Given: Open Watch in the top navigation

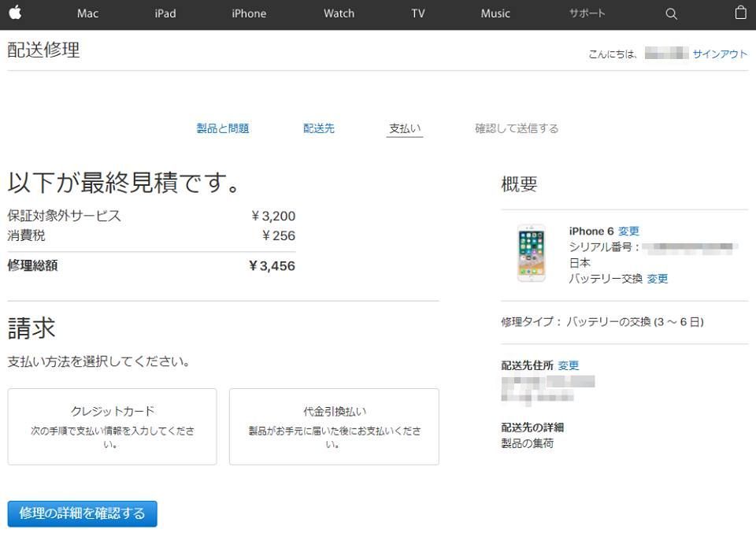Looking at the screenshot, I should (339, 13).
